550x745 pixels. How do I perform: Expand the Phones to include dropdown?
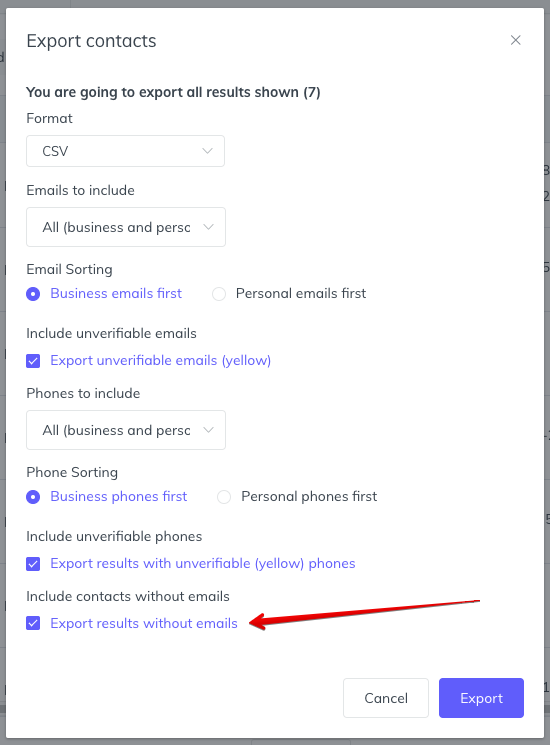(126, 430)
